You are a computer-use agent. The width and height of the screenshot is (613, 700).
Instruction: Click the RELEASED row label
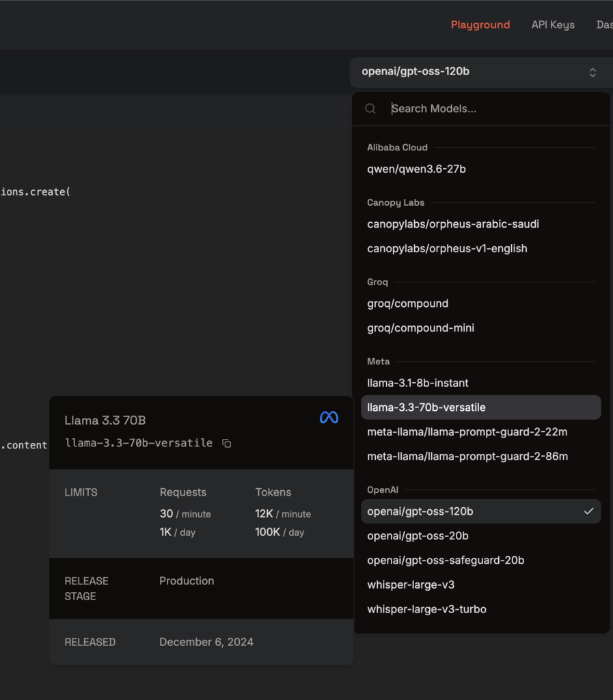point(90,642)
